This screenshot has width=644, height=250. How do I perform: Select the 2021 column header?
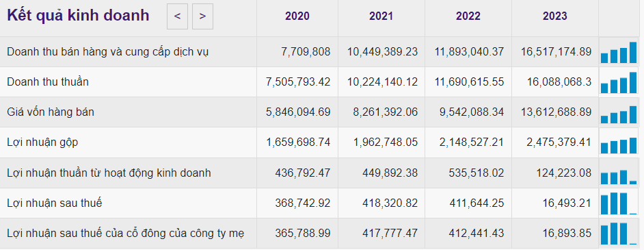[381, 16]
